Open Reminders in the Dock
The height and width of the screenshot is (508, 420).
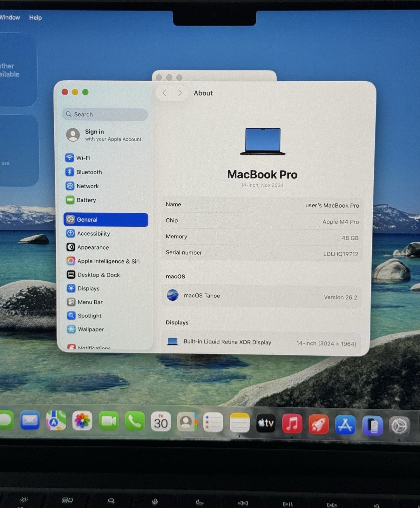click(213, 422)
